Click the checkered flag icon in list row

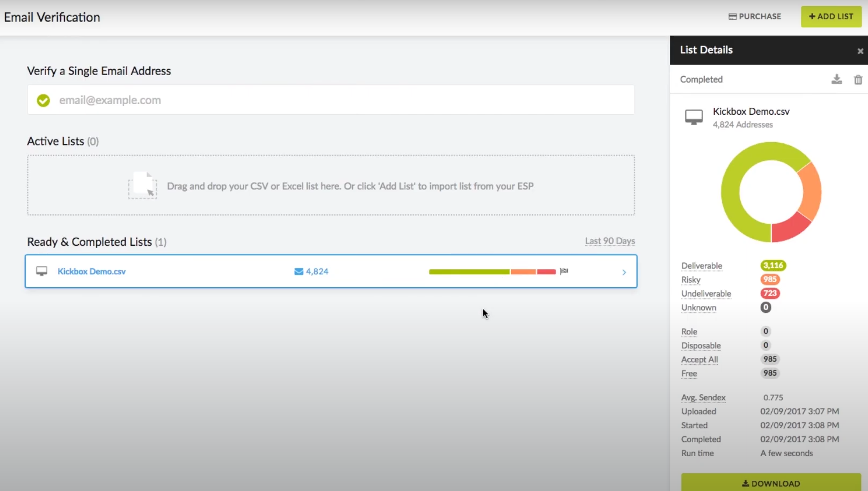pos(564,271)
